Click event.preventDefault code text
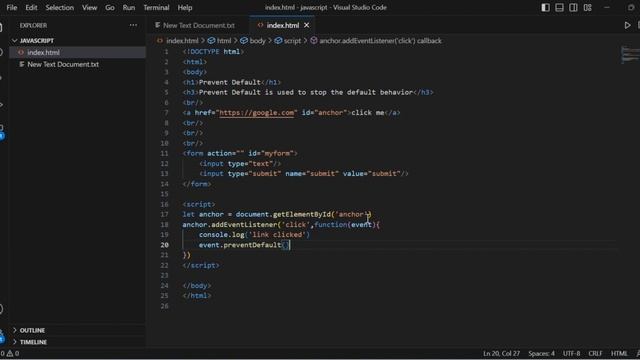640x360 pixels. click(x=244, y=245)
